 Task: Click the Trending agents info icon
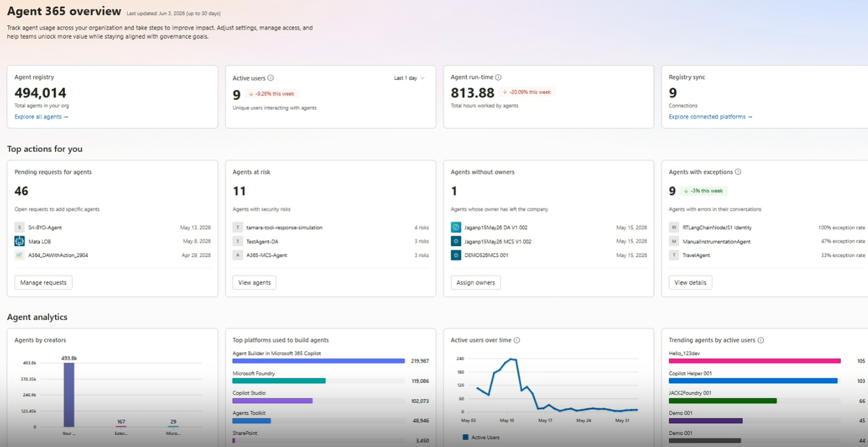tap(761, 340)
